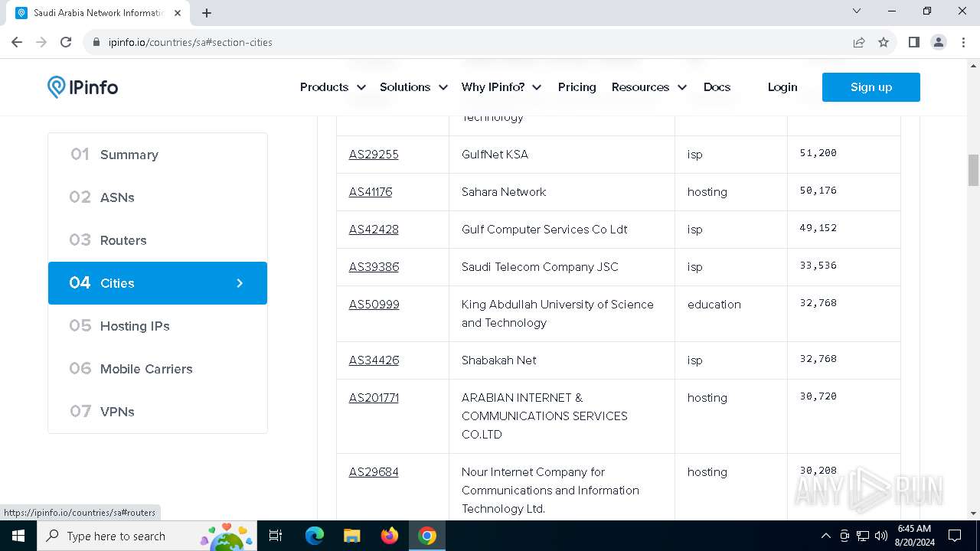This screenshot has height=551, width=980.
Task: Jump to 02 ASNs section
Action: [158, 197]
